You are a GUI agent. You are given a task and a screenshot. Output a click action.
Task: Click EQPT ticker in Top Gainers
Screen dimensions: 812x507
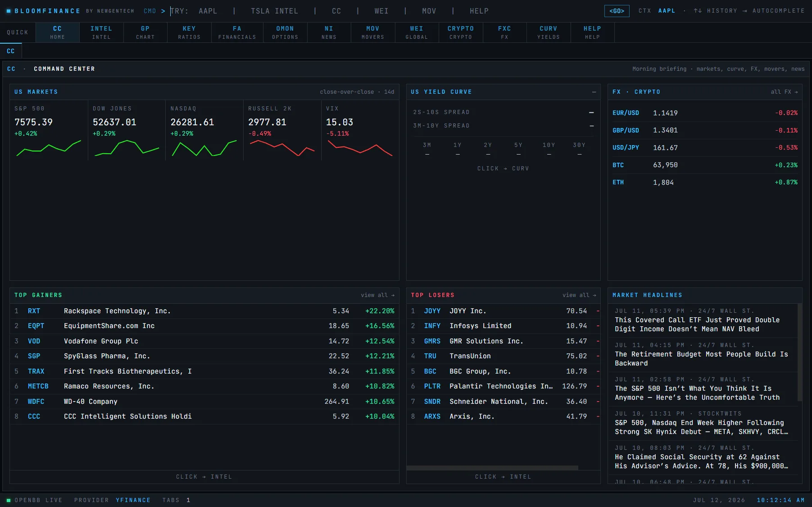click(36, 326)
